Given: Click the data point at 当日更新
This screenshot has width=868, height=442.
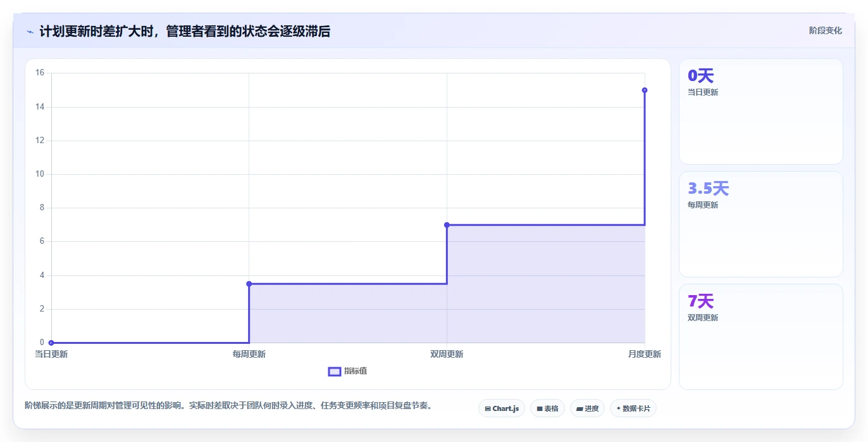Looking at the screenshot, I should click(x=51, y=343).
